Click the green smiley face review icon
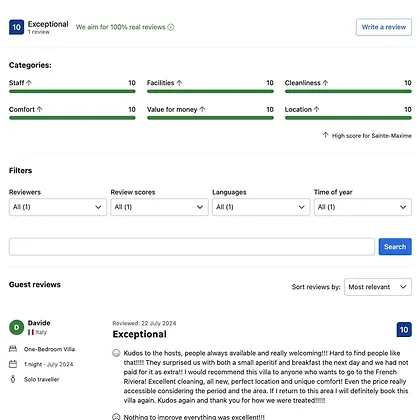 click(x=116, y=353)
